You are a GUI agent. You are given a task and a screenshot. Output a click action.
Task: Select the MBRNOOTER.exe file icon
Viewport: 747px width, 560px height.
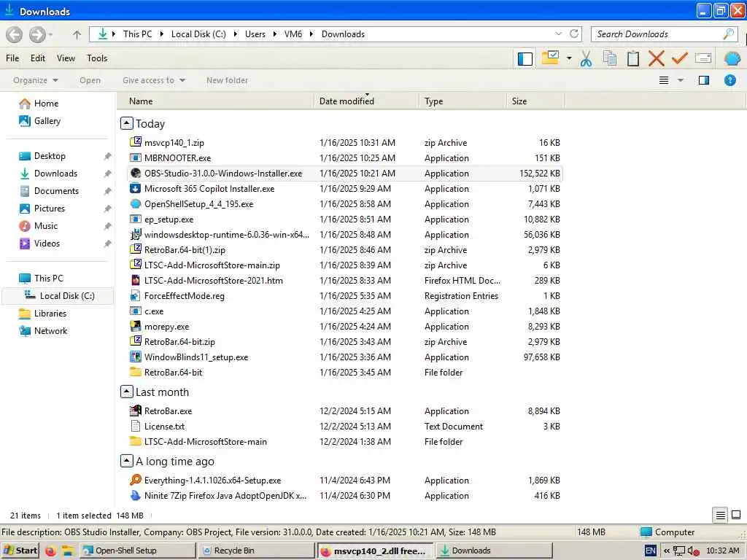point(135,157)
